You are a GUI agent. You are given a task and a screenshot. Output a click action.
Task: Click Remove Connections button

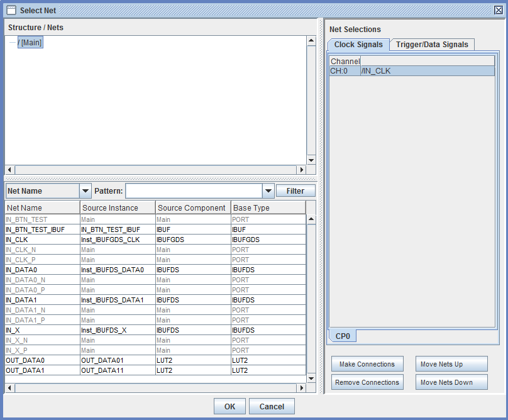coord(367,382)
